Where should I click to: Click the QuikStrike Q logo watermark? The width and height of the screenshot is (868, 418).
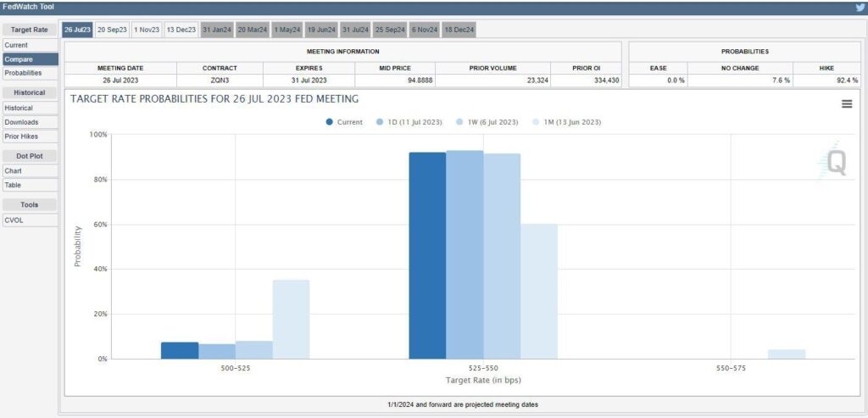click(x=835, y=162)
